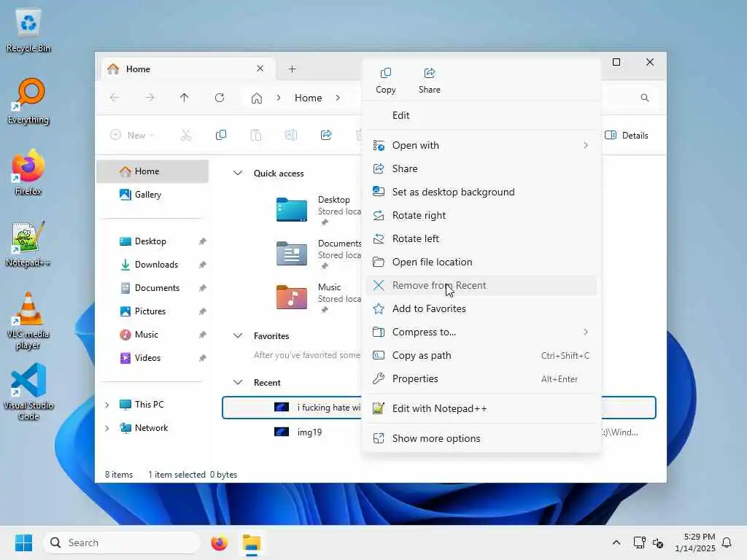Open Windows Start menu

pyautogui.click(x=24, y=542)
